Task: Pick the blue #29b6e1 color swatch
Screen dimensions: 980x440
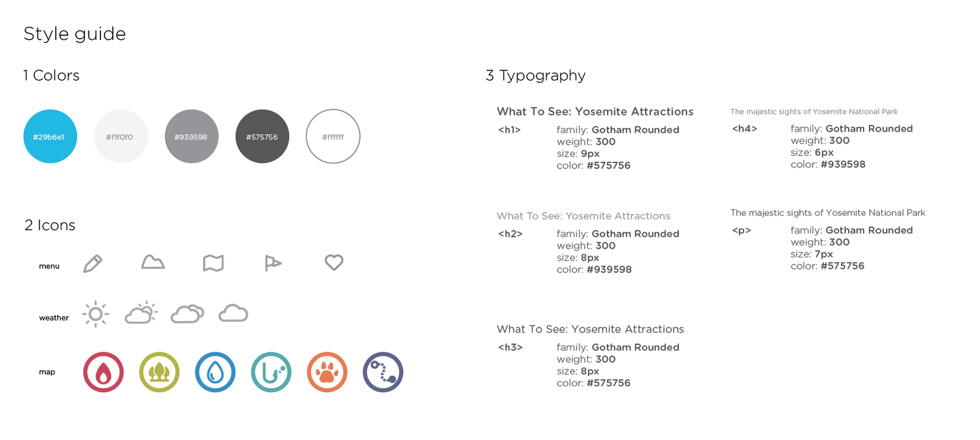Action: point(50,137)
